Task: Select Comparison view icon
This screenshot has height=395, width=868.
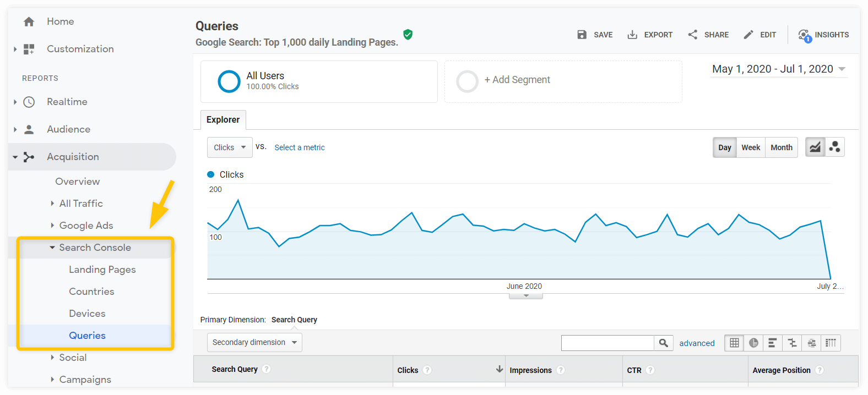Action: click(x=792, y=343)
